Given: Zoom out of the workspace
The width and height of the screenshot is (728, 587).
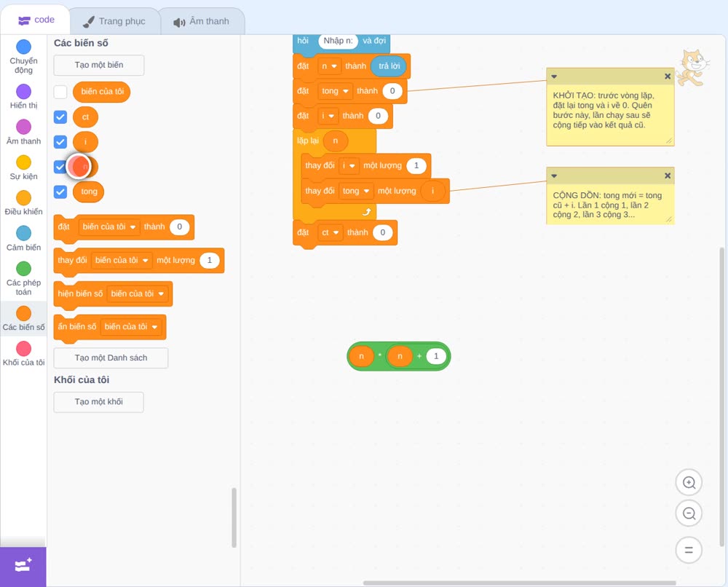Looking at the screenshot, I should click(689, 513).
